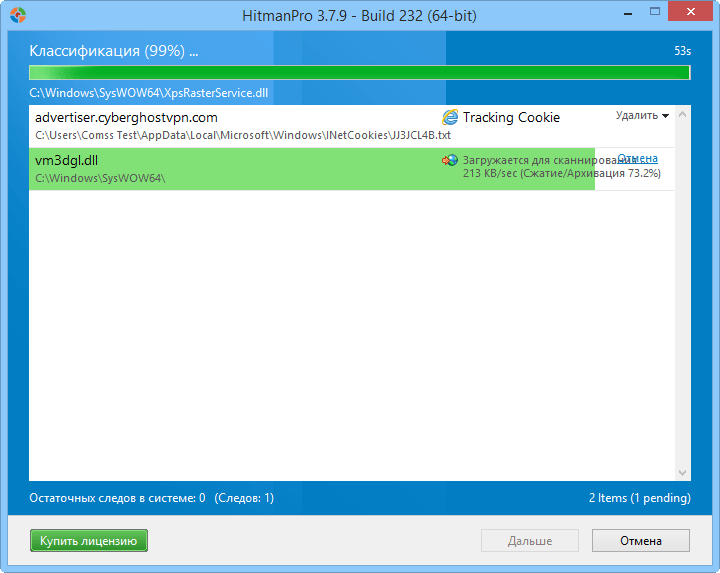Maximize the HitmanPro window
The image size is (720, 573).
point(655,12)
